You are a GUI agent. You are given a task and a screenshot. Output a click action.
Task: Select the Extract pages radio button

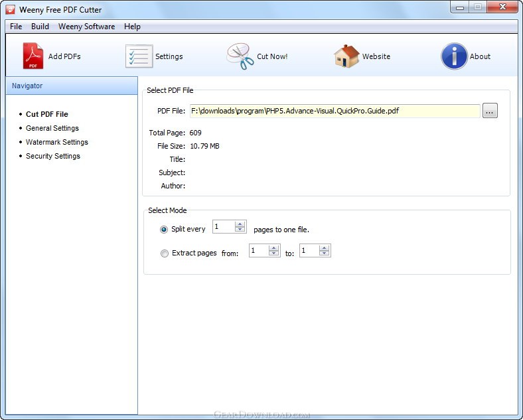coord(165,253)
